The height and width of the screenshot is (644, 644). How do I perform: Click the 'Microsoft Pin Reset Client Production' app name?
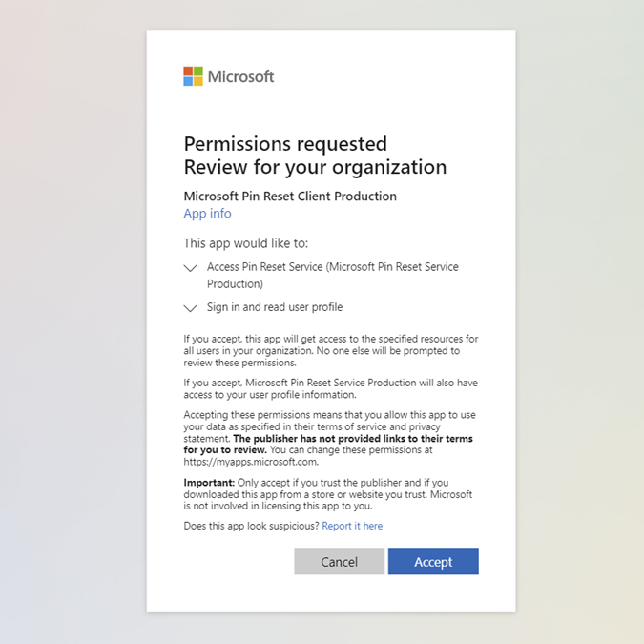pos(290,197)
